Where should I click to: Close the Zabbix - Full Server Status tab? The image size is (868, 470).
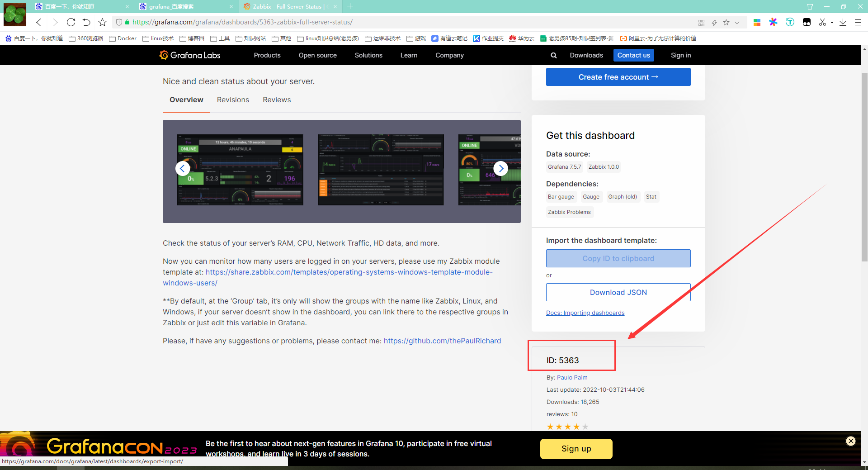pos(335,7)
